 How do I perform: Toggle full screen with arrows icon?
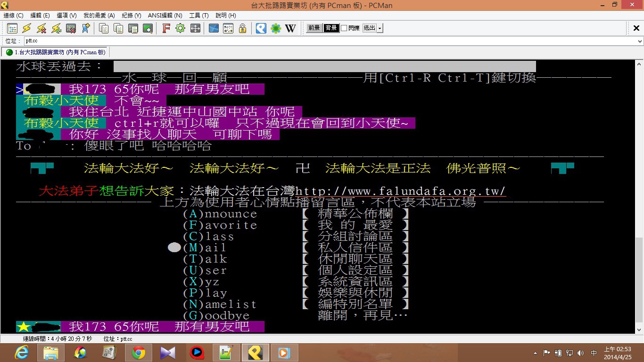(195, 28)
